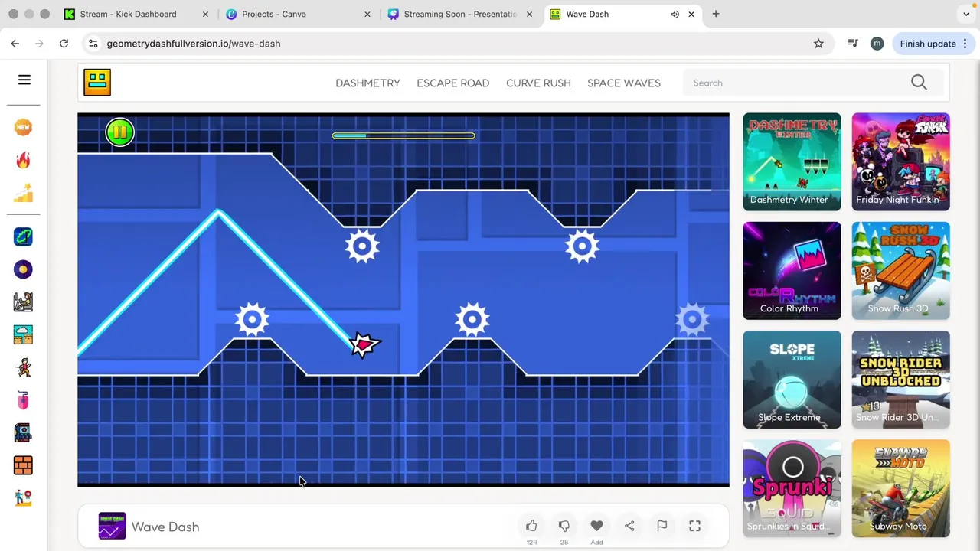Switch to Streaming Soon Presentation tab
Viewport: 980px width, 551px height.
[x=459, y=14]
